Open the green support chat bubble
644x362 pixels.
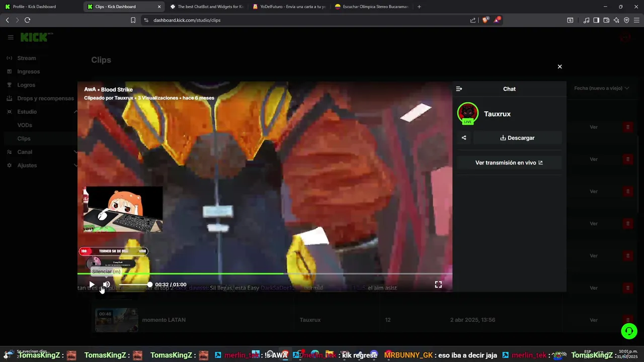coord(629,331)
